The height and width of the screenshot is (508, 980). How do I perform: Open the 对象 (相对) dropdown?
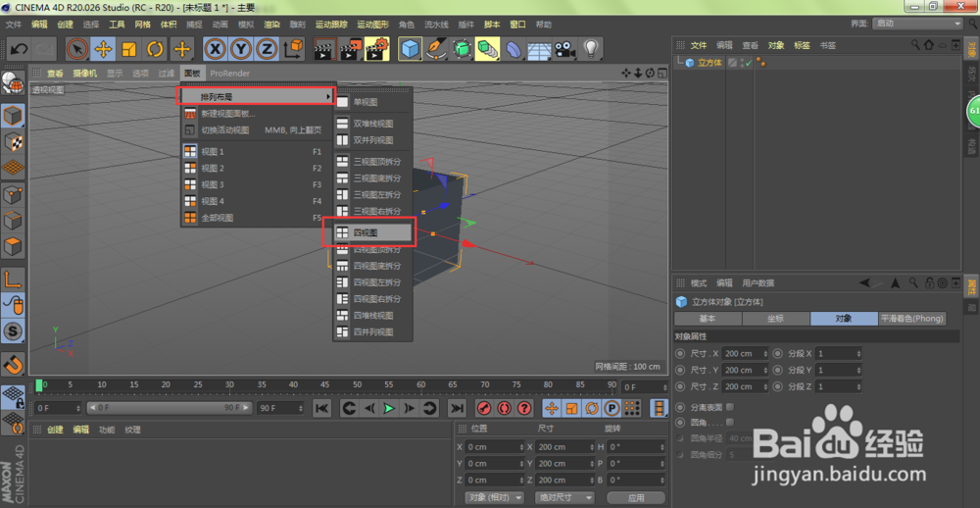coord(494,498)
